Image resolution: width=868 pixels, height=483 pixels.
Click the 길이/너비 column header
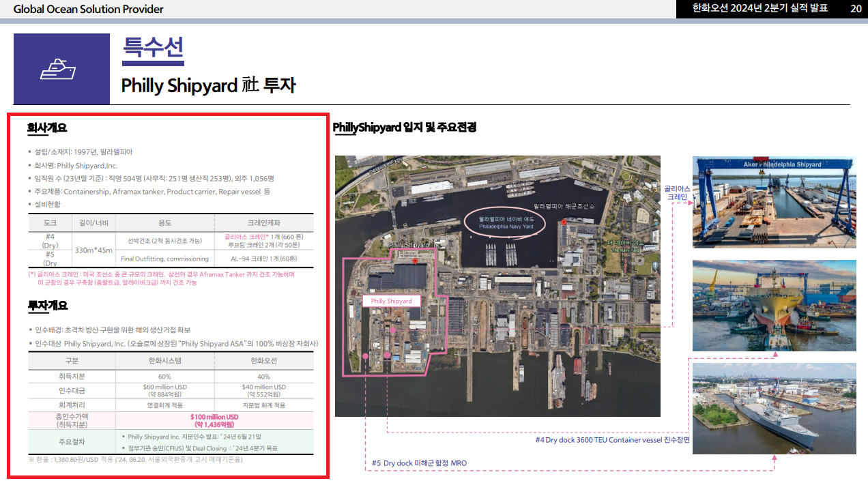click(x=93, y=222)
